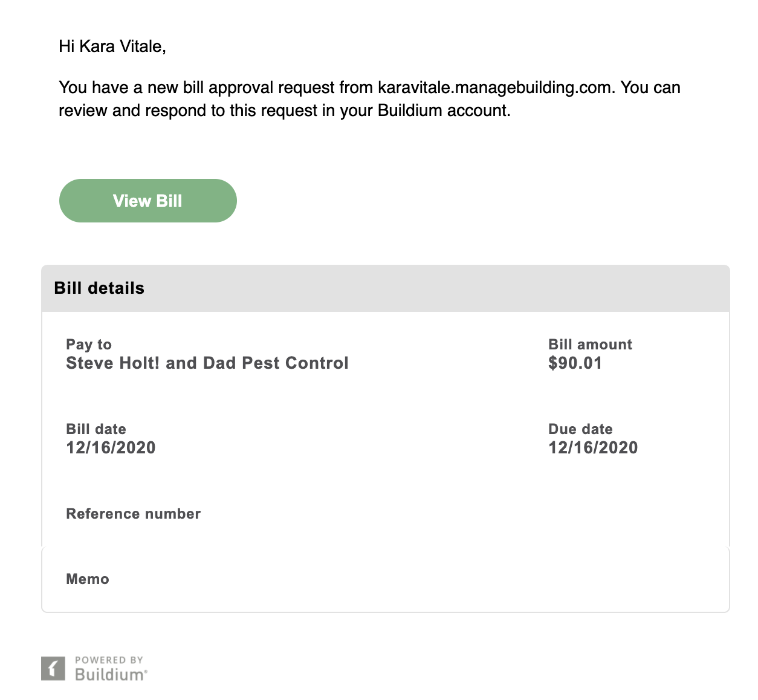
Task: Click the 12/16/2020 date under Due date
Action: 593,448
